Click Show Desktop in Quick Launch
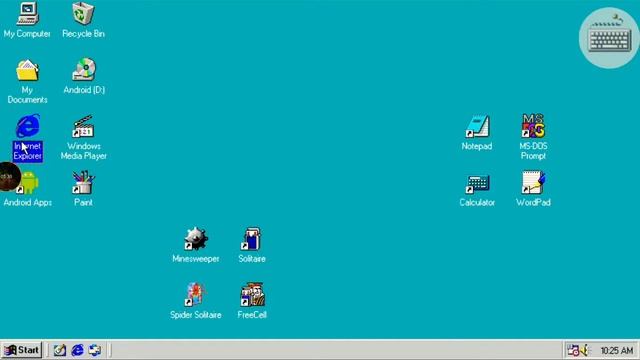 (x=60, y=350)
